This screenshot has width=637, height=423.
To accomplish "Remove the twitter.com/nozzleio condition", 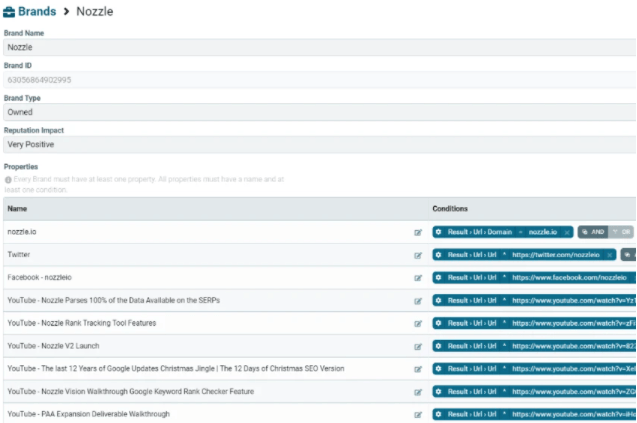I will [x=609, y=255].
